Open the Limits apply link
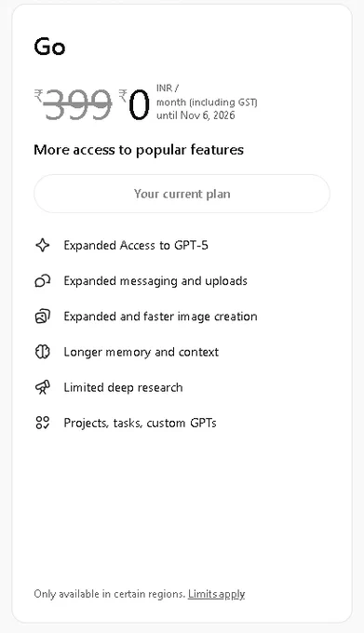The height and width of the screenshot is (633, 364). pyautogui.click(x=216, y=594)
